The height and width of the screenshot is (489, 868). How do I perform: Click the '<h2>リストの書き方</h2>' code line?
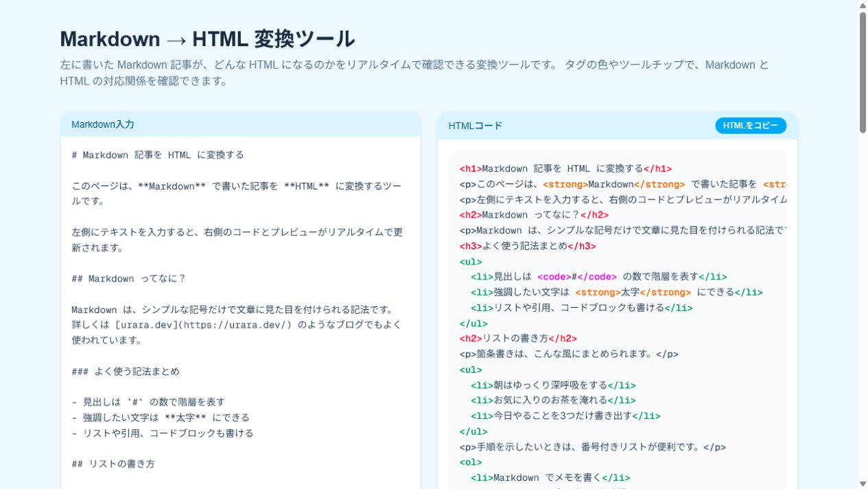tap(518, 339)
